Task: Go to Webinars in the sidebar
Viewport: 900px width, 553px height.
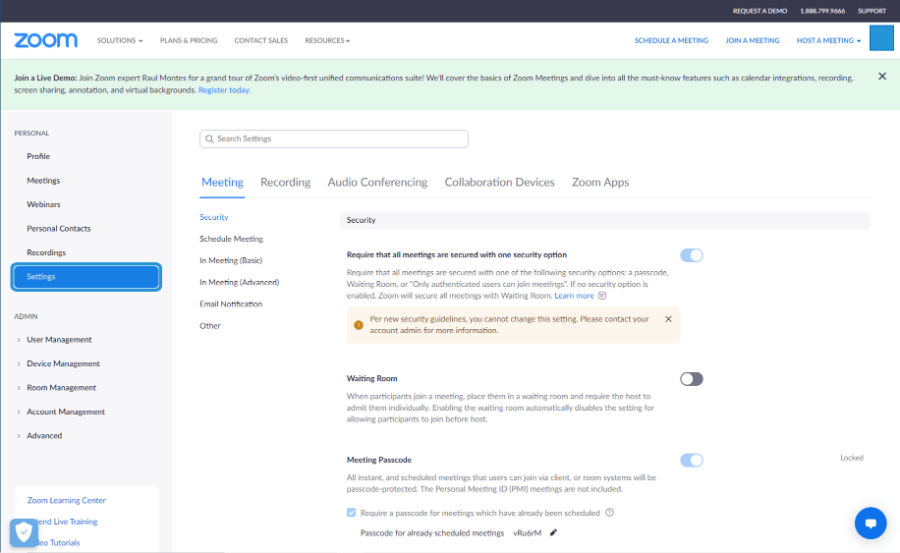Action: [x=44, y=204]
